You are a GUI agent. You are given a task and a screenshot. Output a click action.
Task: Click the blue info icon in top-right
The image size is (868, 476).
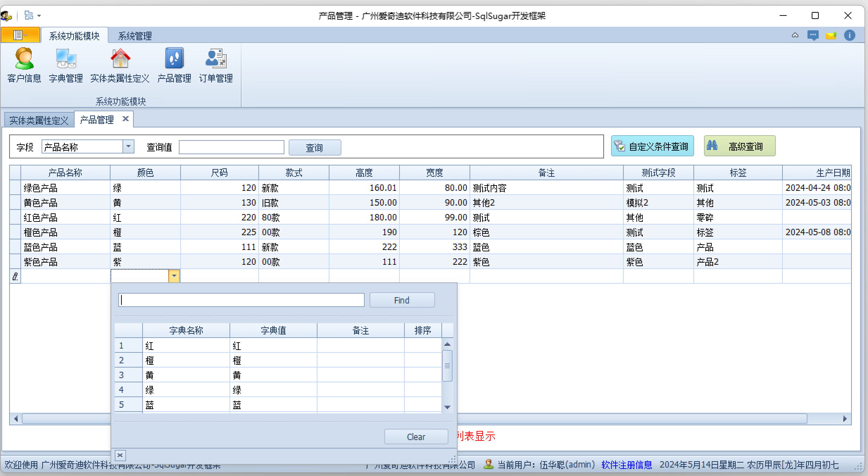click(849, 36)
